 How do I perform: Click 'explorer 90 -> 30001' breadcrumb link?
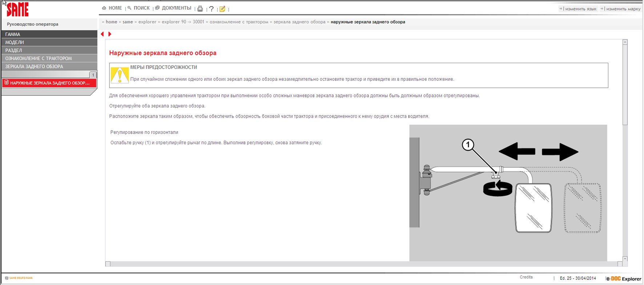183,22
